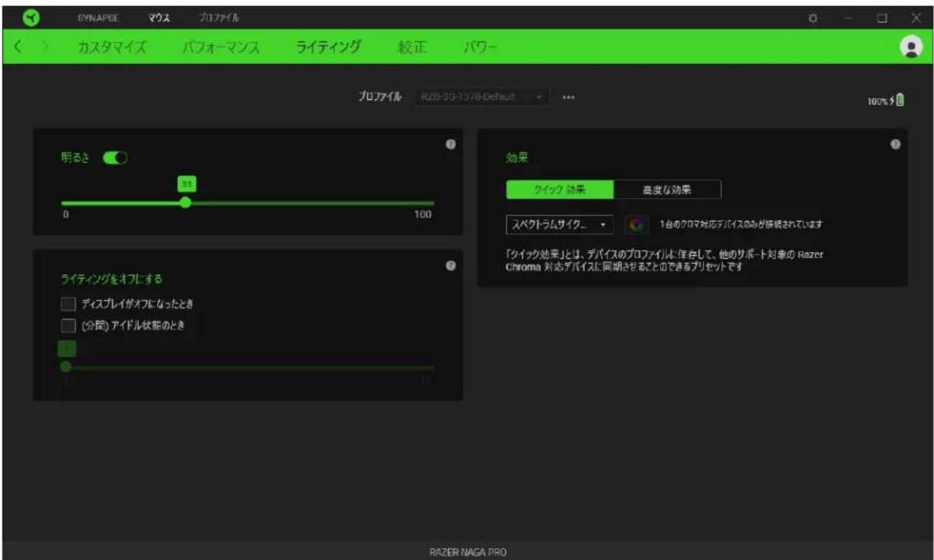Image resolution: width=934 pixels, height=560 pixels.
Task: Open the パフォーマンス tab
Action: pyautogui.click(x=220, y=48)
